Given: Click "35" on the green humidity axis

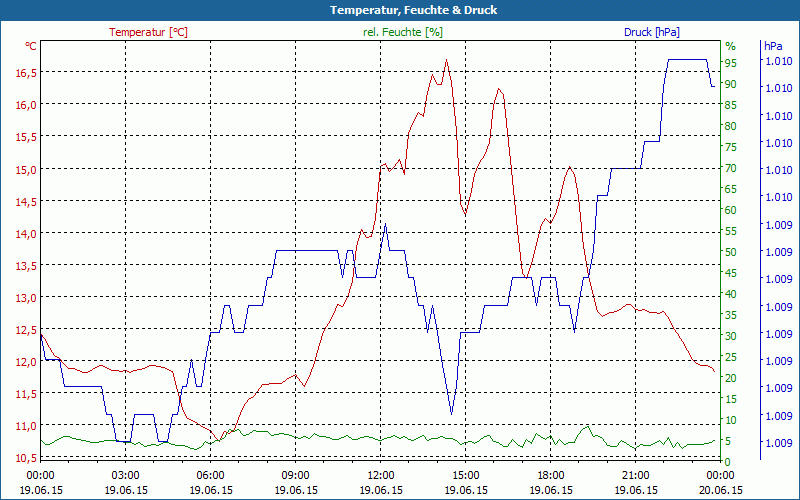Looking at the screenshot, I should click(731, 315).
